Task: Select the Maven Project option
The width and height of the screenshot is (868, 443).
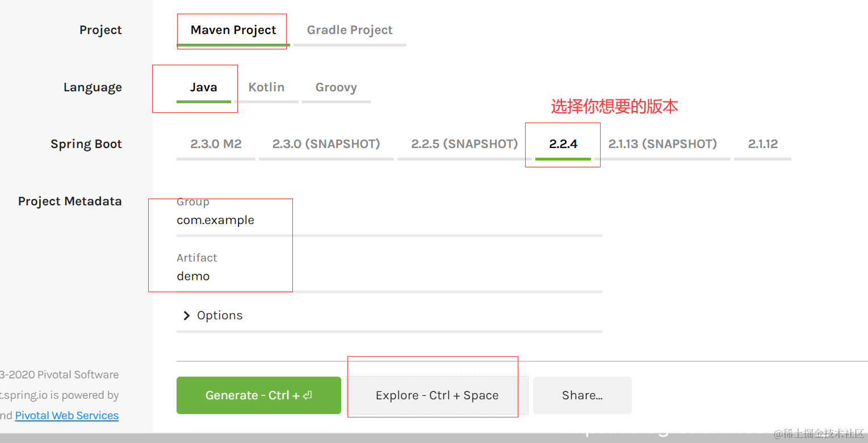Action: [x=233, y=30]
